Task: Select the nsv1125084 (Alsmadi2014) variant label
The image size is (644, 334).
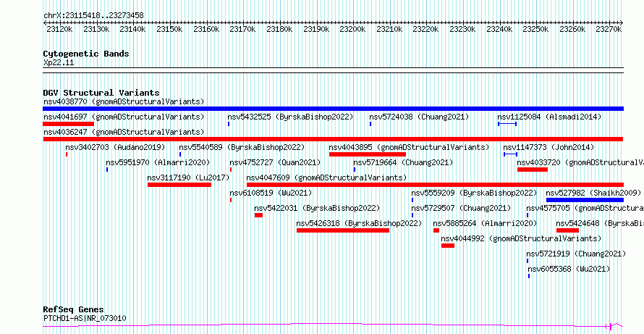Action: coord(549,117)
